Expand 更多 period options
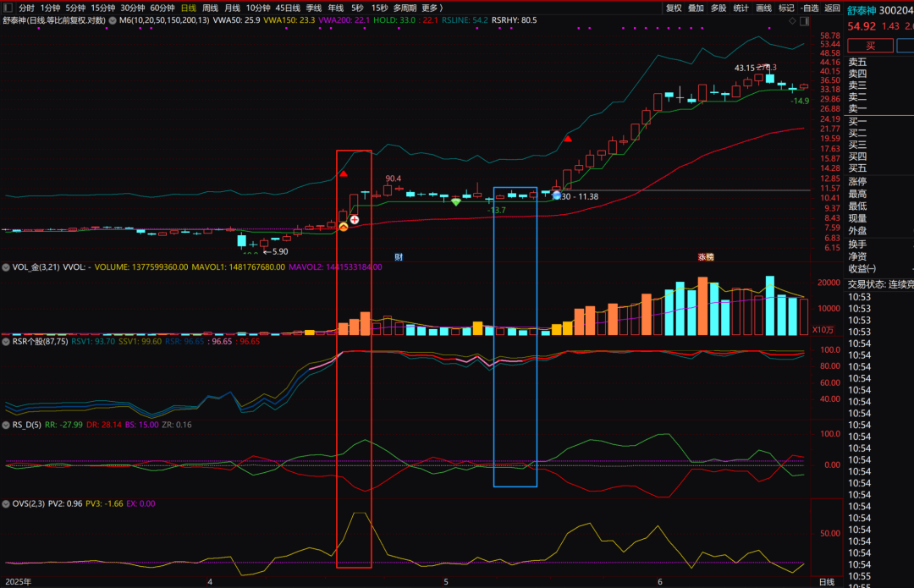Image resolution: width=914 pixels, height=588 pixels. pos(432,8)
